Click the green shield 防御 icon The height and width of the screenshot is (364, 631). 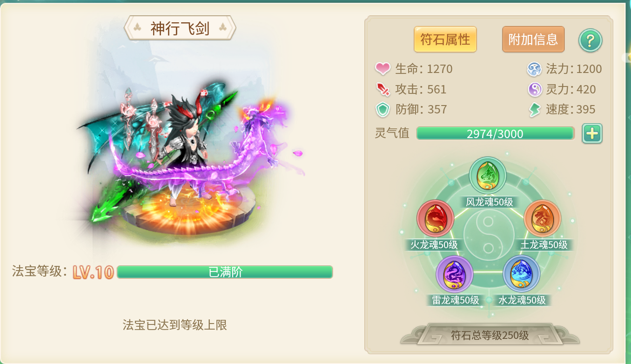(x=383, y=109)
